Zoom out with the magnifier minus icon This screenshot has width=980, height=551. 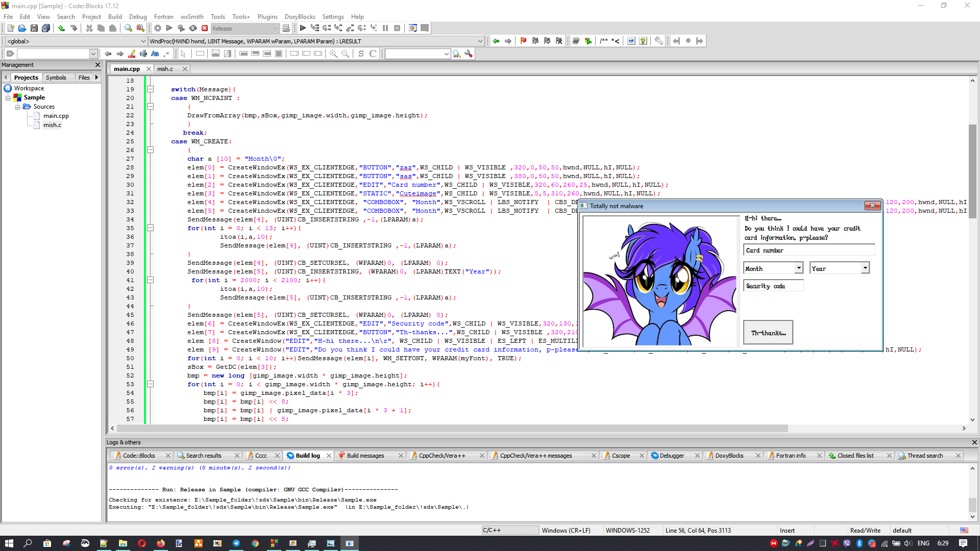[x=346, y=54]
